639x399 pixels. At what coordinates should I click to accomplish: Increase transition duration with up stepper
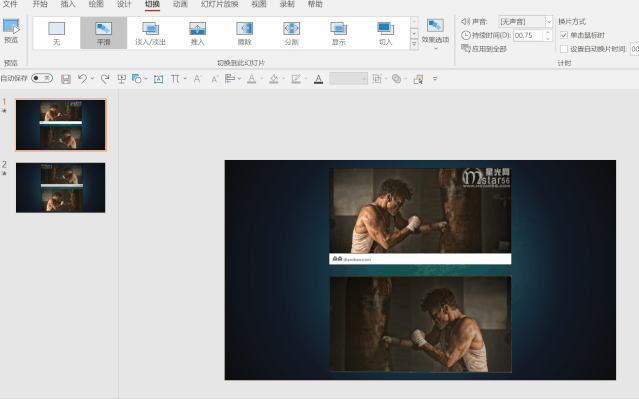pos(548,33)
